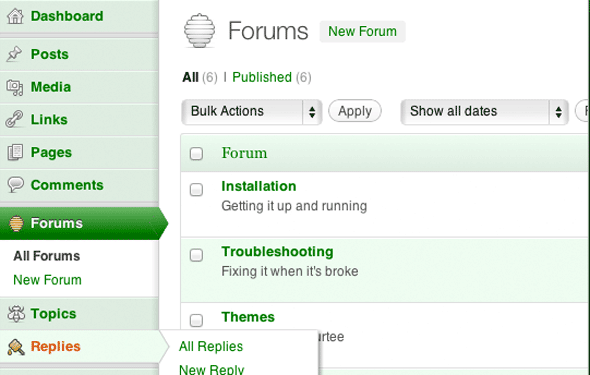Filter by All forums link
Image resolution: width=590 pixels, height=375 pixels.
click(190, 77)
